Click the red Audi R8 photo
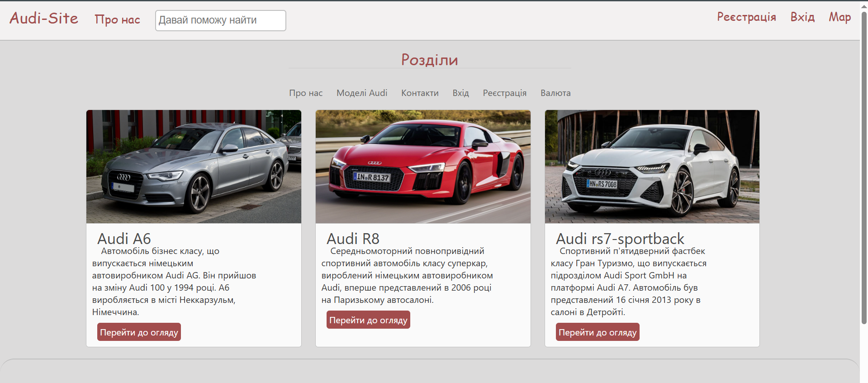868x383 pixels. pos(423,167)
